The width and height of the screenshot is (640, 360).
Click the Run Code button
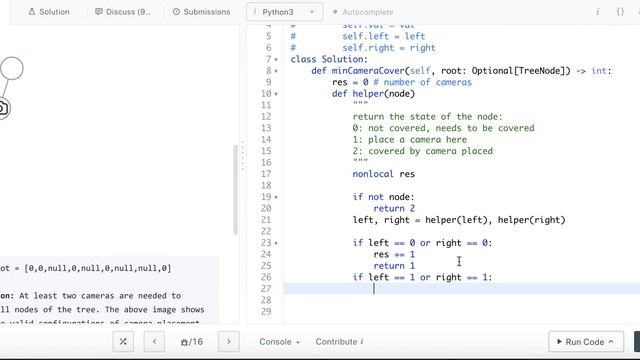[x=586, y=342]
